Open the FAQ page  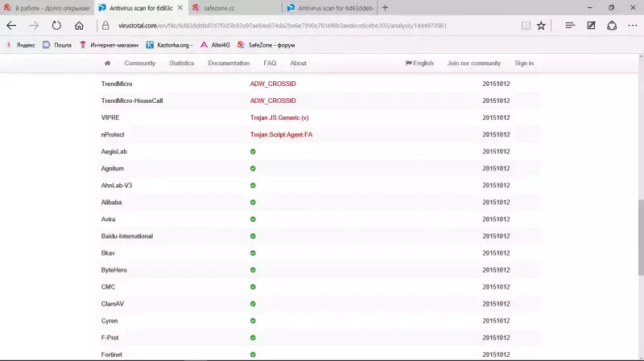270,64
